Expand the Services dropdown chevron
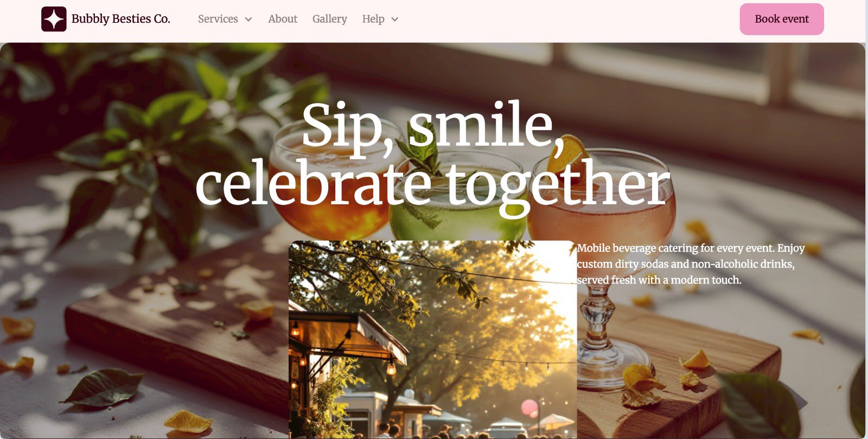This screenshot has width=868, height=439. (x=248, y=20)
